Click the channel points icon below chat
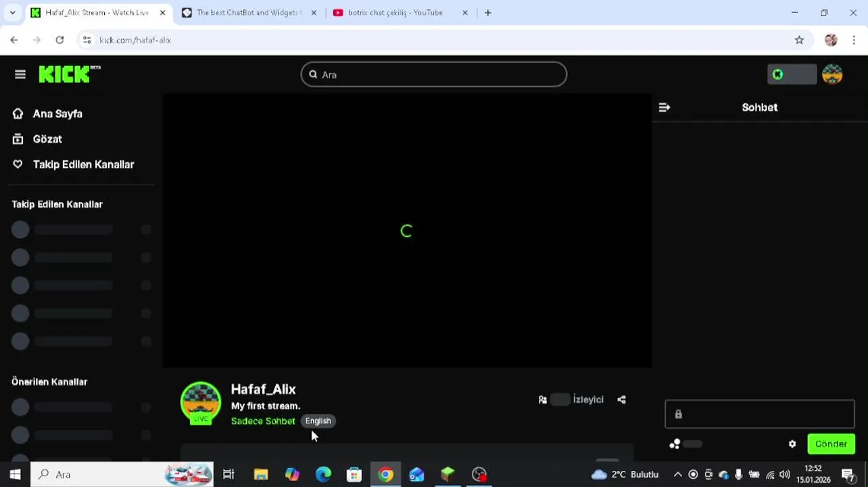 coord(675,444)
